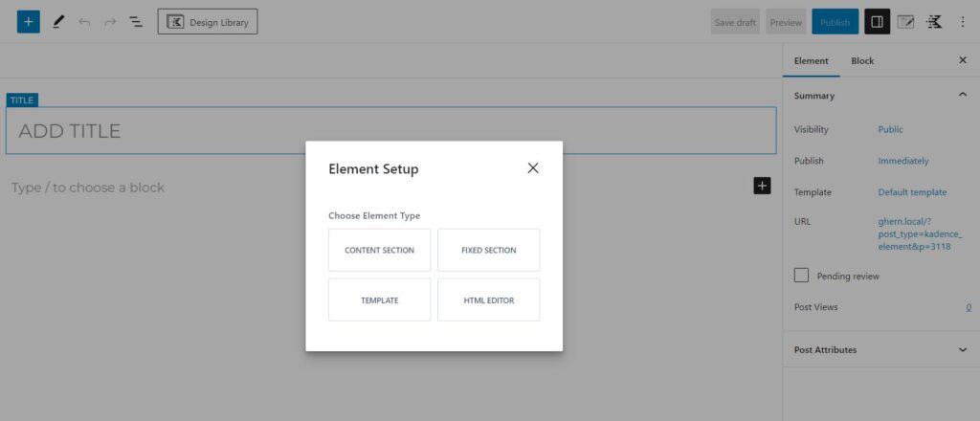The height and width of the screenshot is (421, 980).
Task: Choose the HTML Editor element type
Action: click(489, 300)
